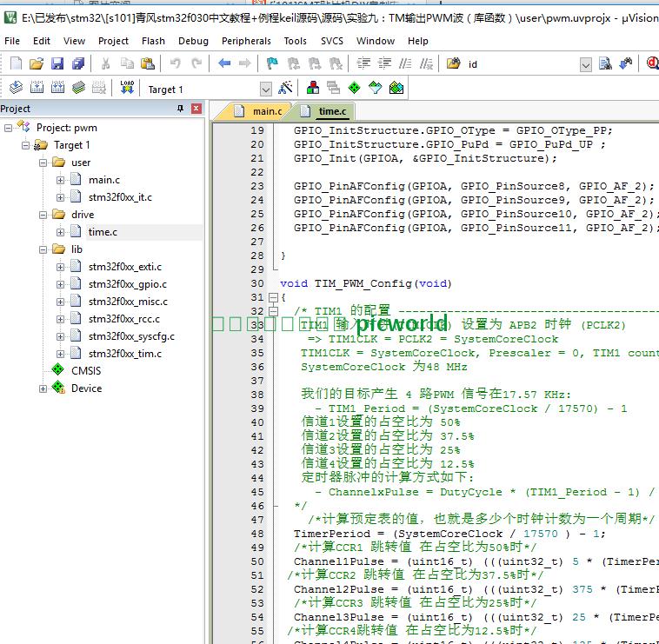Screen dimensions: 659x644
Task: Collapse the lib folder in project tree
Action: [x=43, y=249]
